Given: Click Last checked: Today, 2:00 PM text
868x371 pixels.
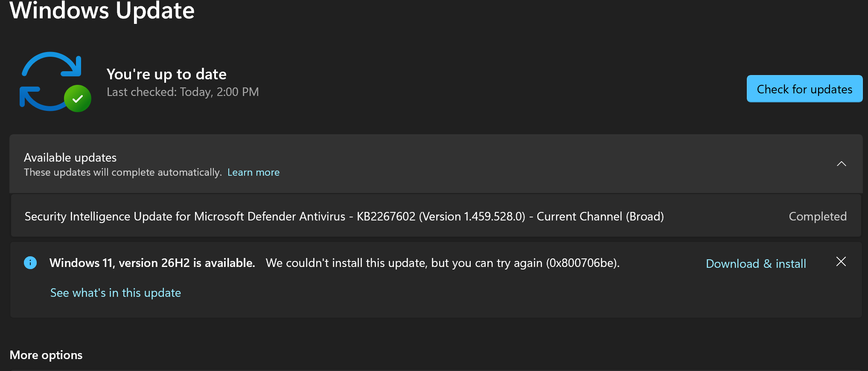Looking at the screenshot, I should 183,92.
